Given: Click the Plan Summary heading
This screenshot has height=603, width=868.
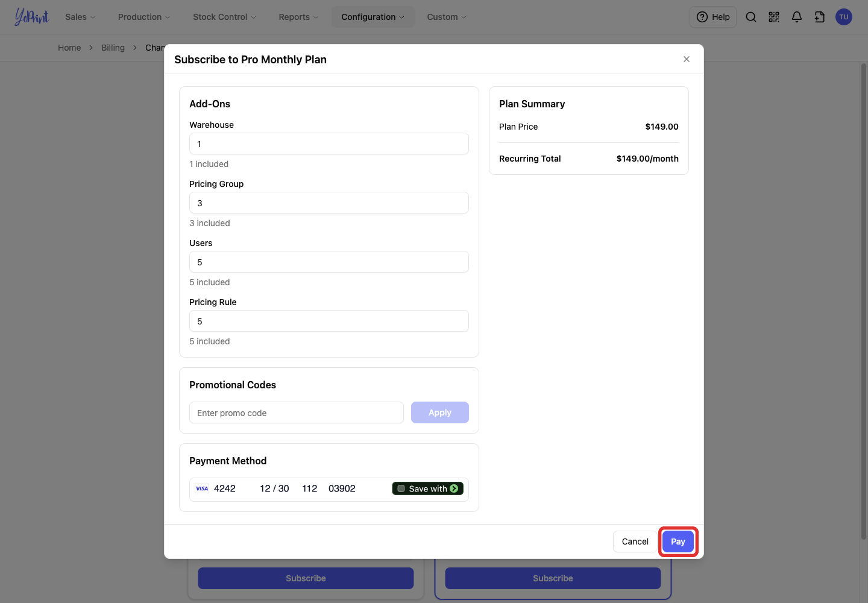Looking at the screenshot, I should click(x=532, y=104).
